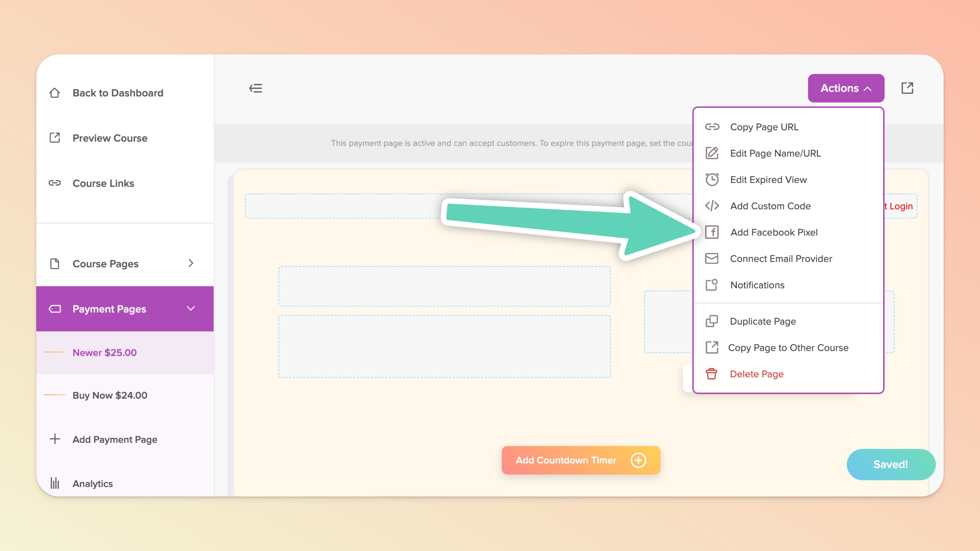Click the home icon for Back to Dashboard
The width and height of the screenshot is (980, 551).
coord(55,93)
